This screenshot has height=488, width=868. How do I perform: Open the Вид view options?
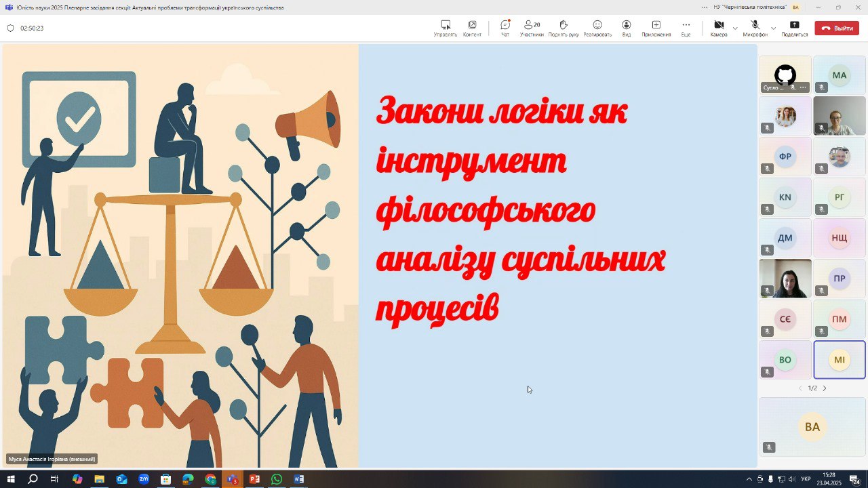click(x=626, y=28)
